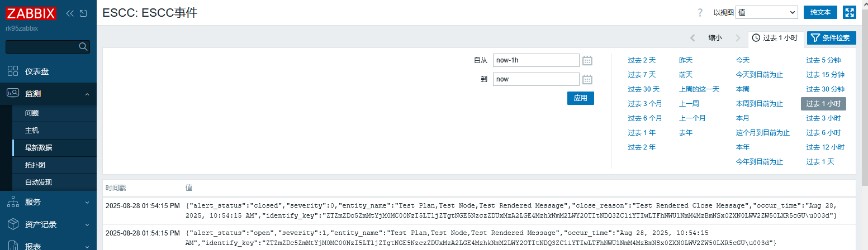Viewport: 868px width, 250px height.
Task: Click the 纯文本 button
Action: (824, 12)
